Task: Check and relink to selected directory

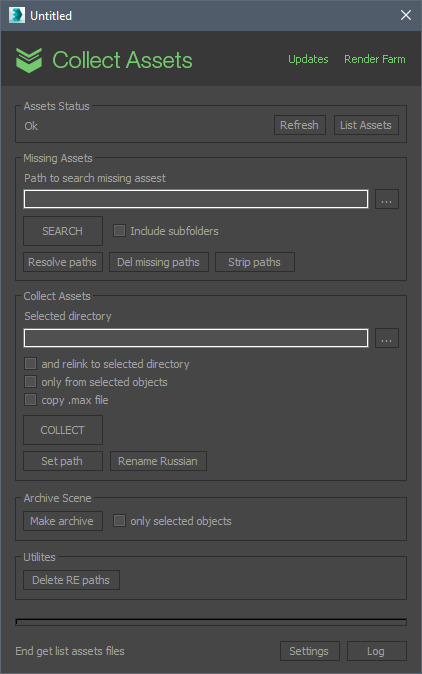Action: 30,364
